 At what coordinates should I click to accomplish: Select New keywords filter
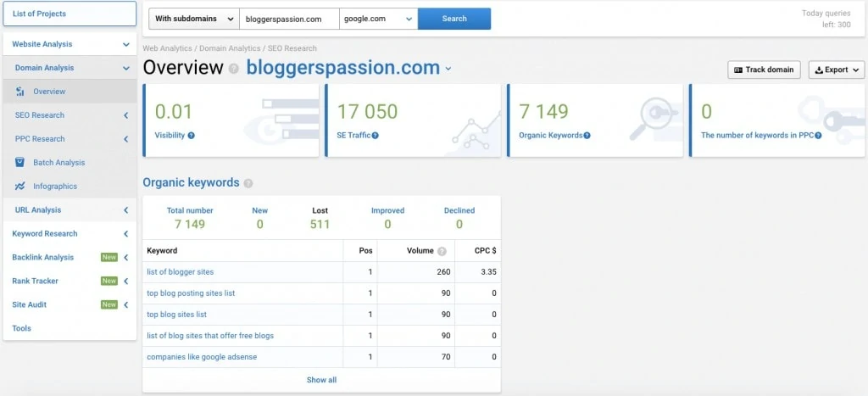[259, 218]
